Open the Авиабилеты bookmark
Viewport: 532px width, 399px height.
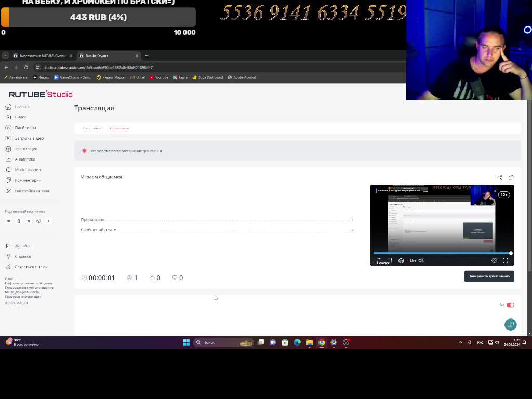(x=16, y=78)
